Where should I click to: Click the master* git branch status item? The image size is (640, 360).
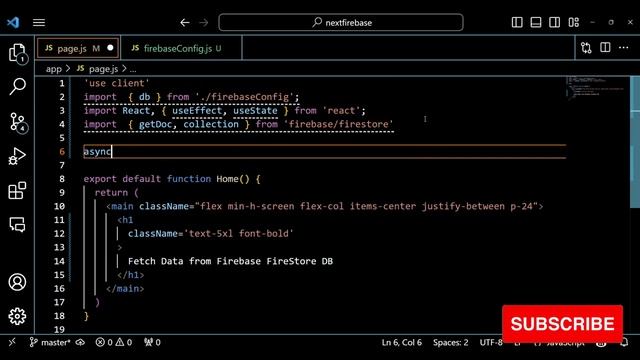point(50,342)
